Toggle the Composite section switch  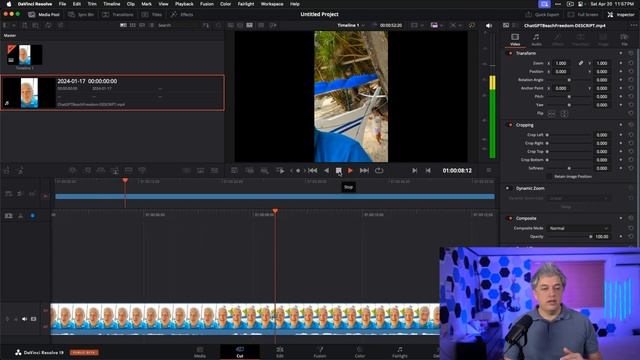click(x=510, y=218)
